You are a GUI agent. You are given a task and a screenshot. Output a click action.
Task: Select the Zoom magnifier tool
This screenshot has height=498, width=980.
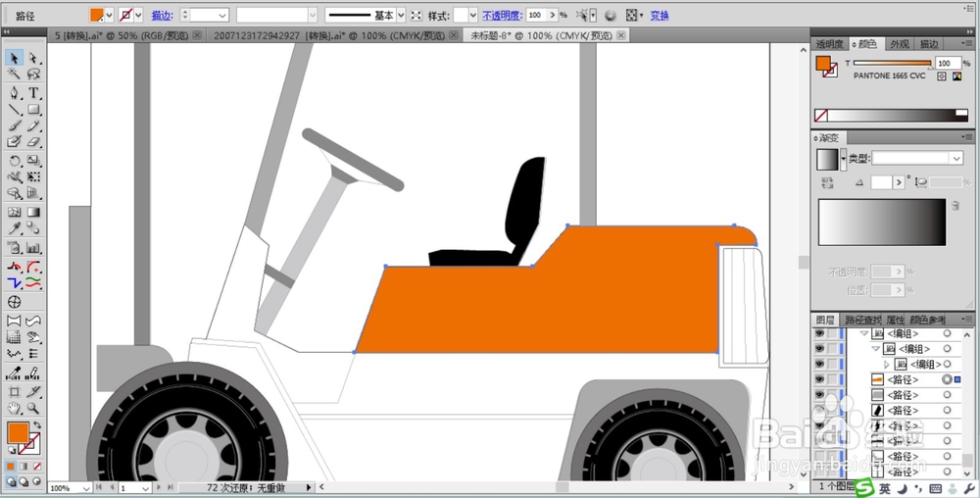(x=33, y=409)
